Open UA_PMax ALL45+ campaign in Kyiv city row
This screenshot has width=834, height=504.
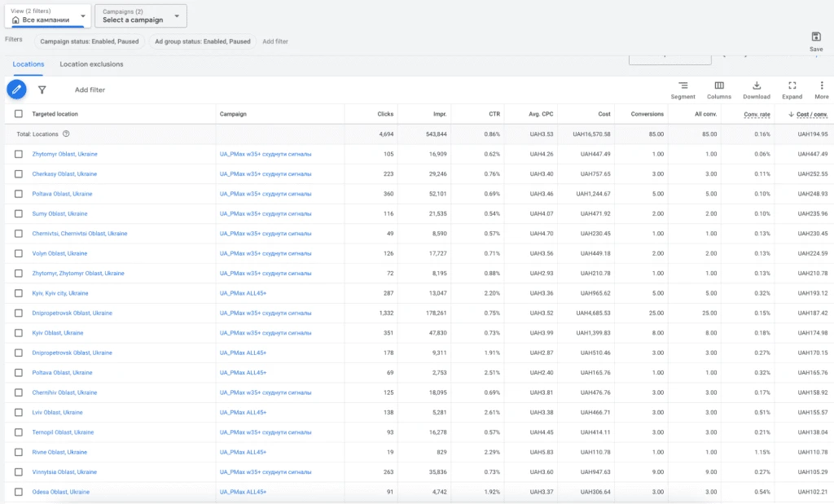pyautogui.click(x=243, y=293)
